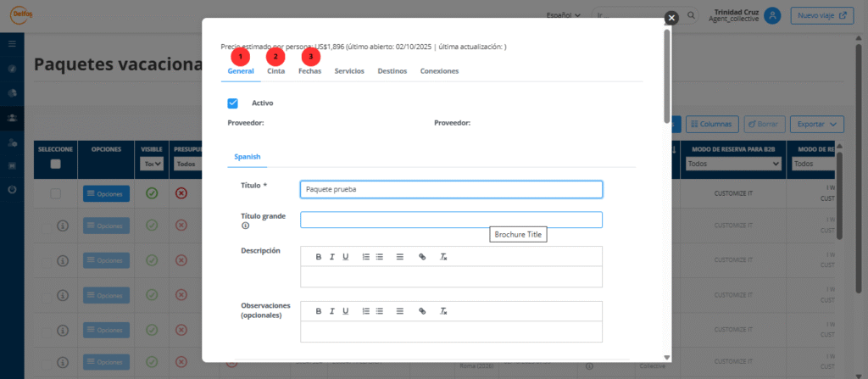Underline text in Observaciones editor
The image size is (868, 379).
pos(346,311)
